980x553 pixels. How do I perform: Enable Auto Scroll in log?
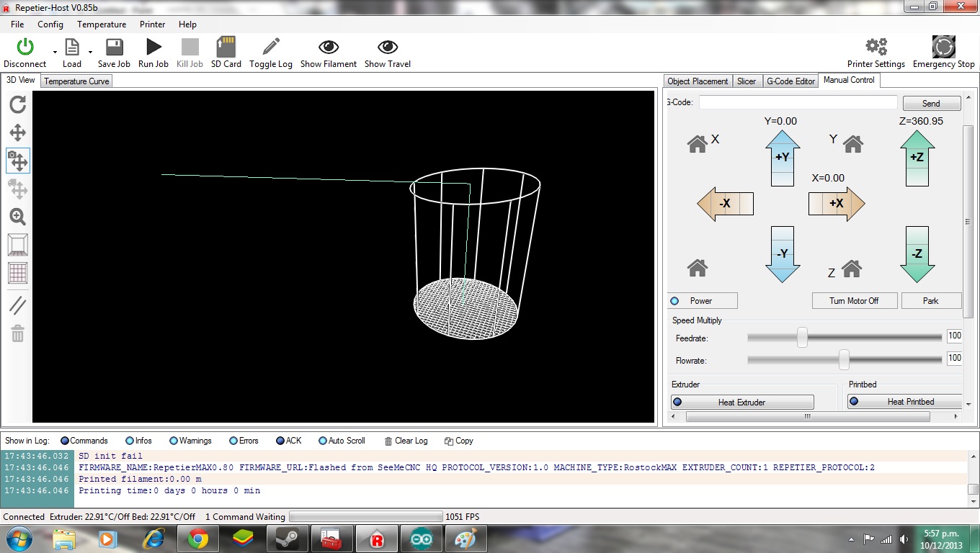pos(323,441)
